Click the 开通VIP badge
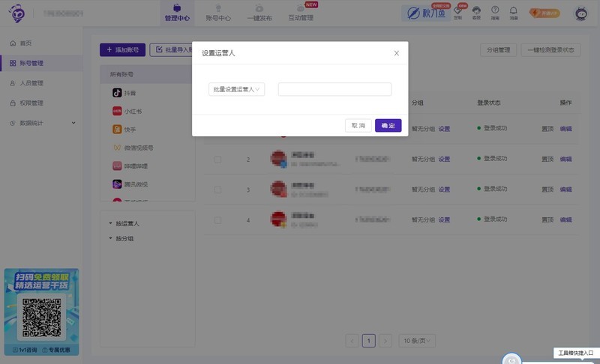The image size is (600, 364). 544,13
